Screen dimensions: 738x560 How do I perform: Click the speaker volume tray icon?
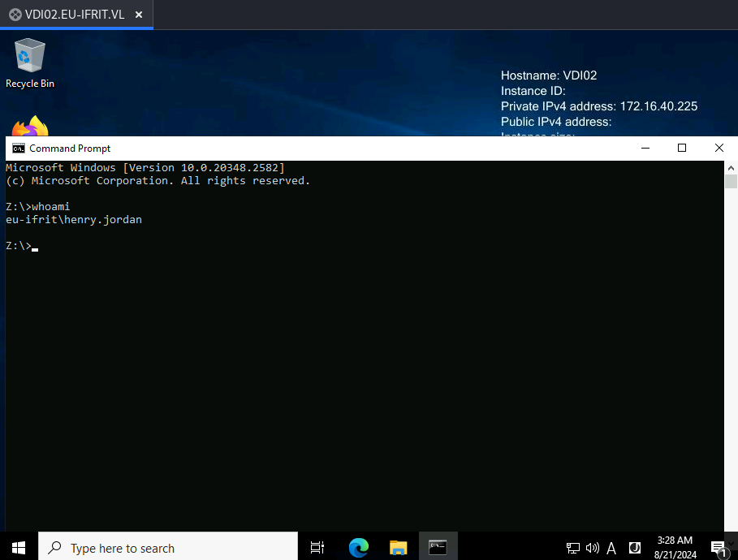592,548
